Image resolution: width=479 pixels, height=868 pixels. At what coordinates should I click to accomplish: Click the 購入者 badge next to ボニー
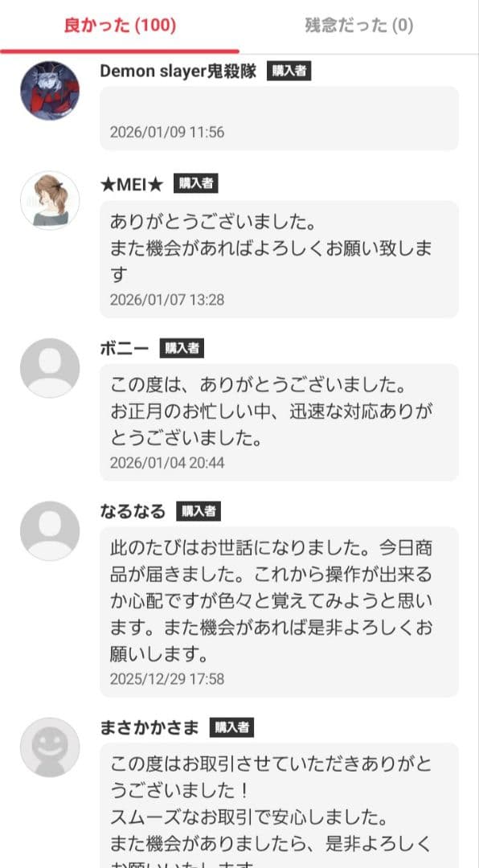tap(183, 348)
